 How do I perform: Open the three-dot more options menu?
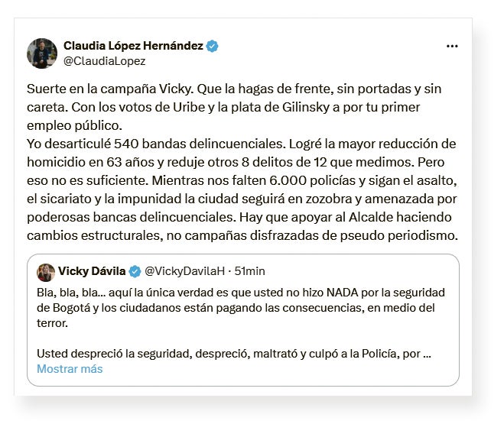[452, 46]
